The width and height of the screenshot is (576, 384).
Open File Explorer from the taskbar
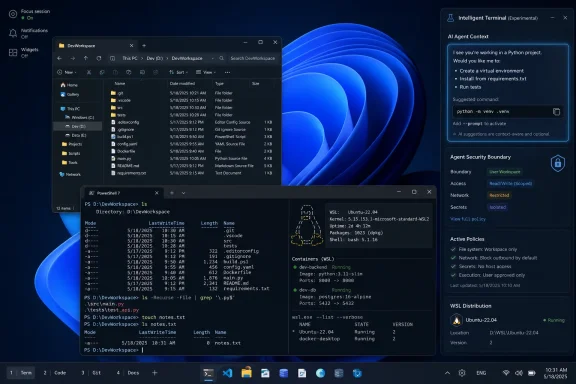click(246, 373)
